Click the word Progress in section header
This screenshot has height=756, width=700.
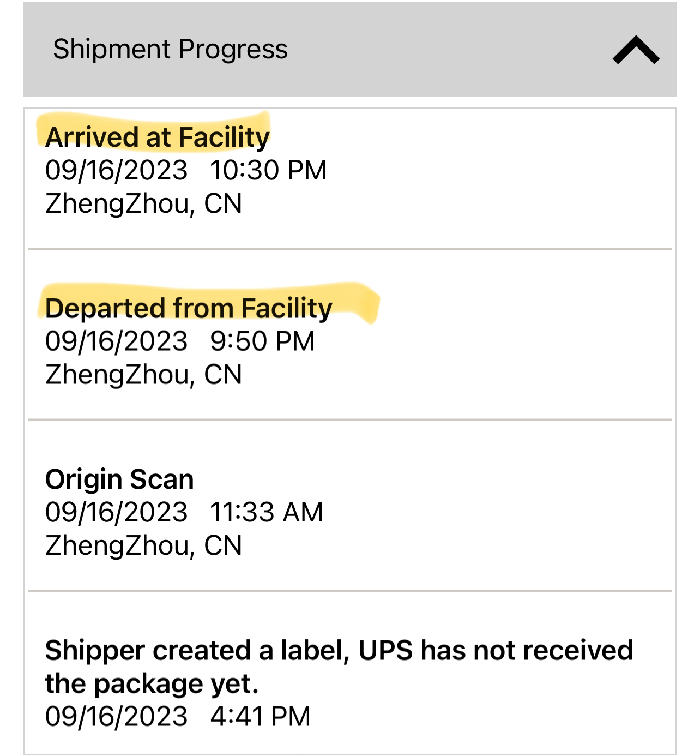[233, 50]
